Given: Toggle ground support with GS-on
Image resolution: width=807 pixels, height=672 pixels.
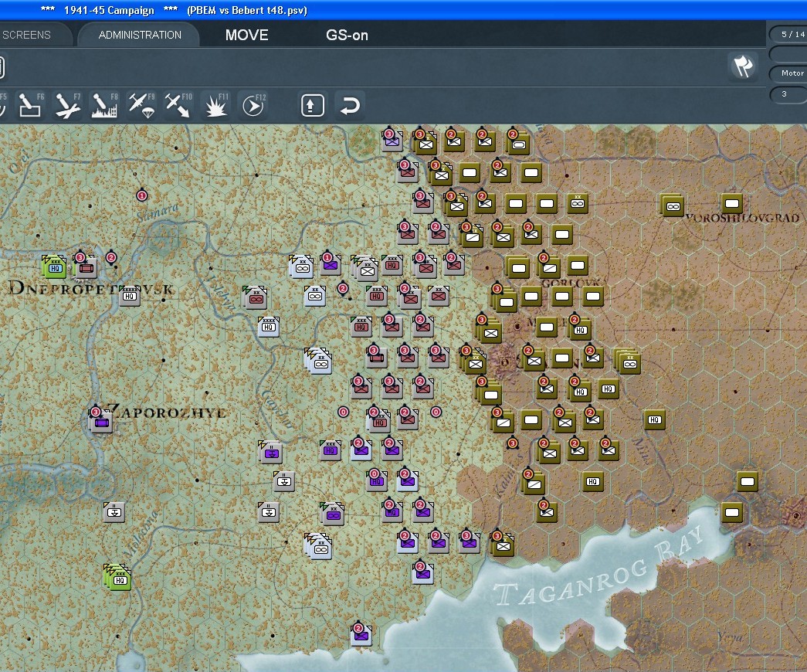Looking at the screenshot, I should coord(347,35).
